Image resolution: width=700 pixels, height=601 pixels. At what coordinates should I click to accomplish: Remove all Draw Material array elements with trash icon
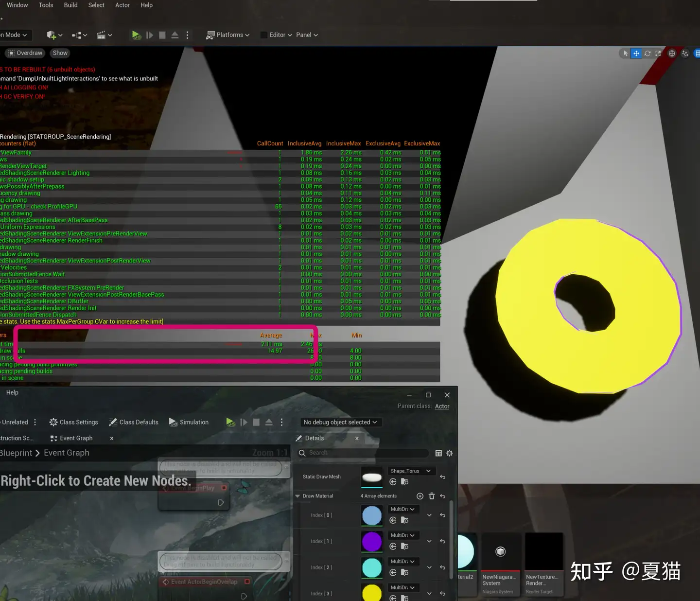432,496
